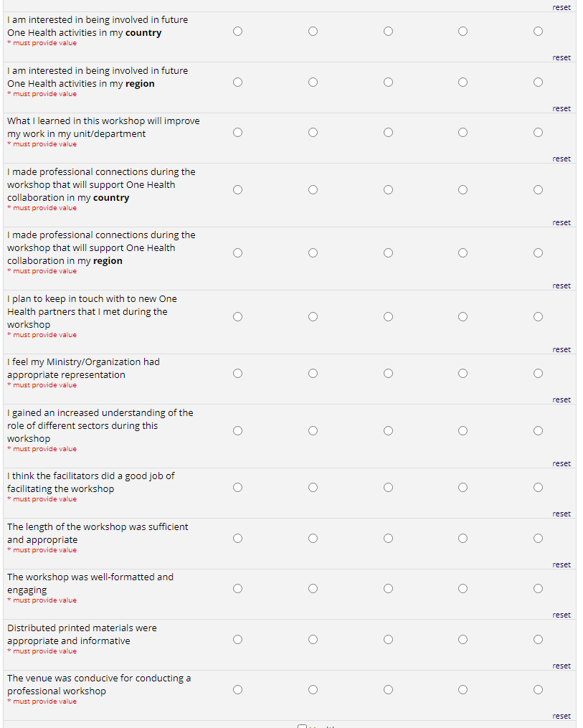Reset answer for distributed printed materials question

click(561, 666)
